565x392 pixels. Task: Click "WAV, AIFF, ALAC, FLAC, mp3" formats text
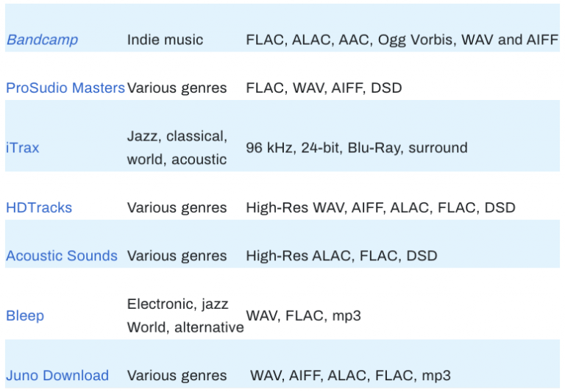pos(350,375)
